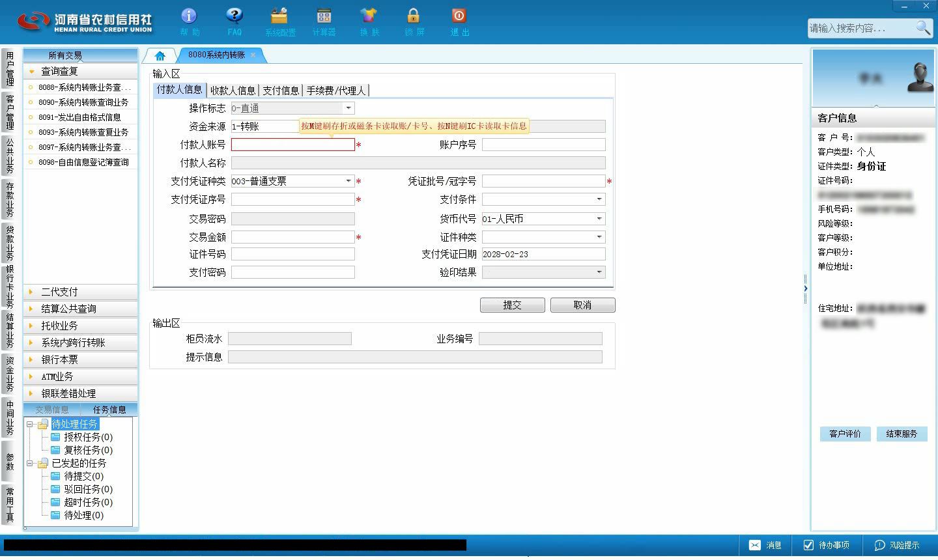
Task: Open 系统配置 system configuration
Action: click(x=279, y=21)
